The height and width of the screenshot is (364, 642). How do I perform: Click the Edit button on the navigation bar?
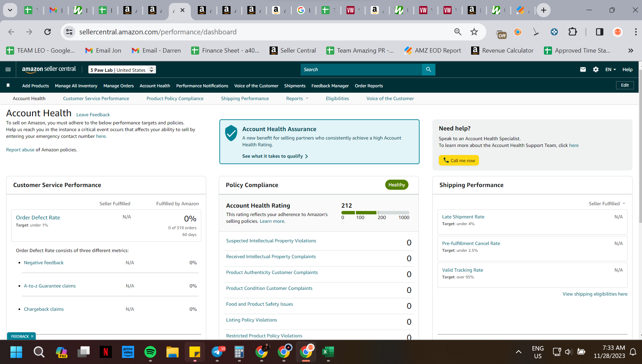click(625, 85)
